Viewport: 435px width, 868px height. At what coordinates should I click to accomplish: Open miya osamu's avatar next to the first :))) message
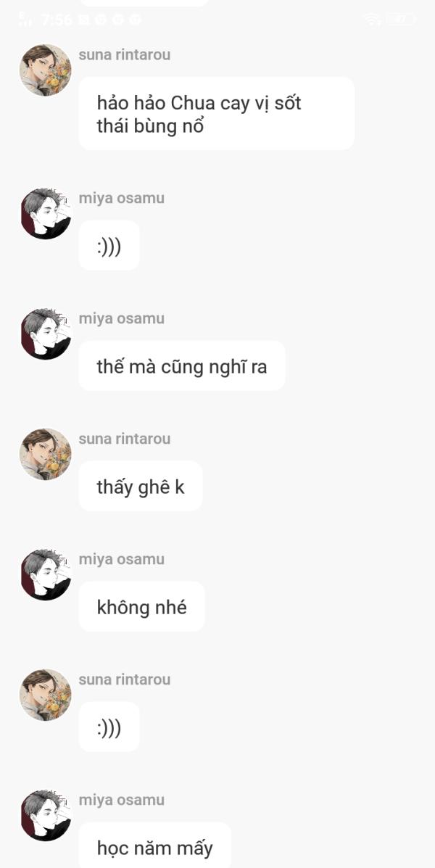coord(46,214)
